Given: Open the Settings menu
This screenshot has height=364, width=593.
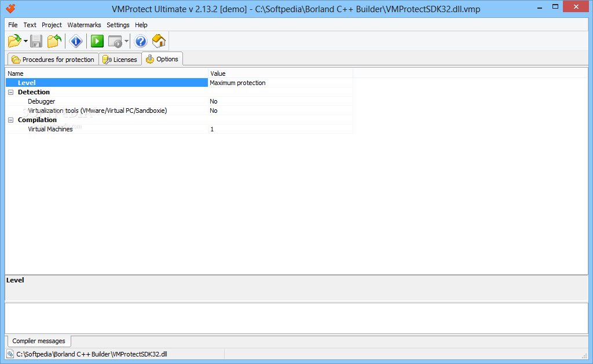Looking at the screenshot, I should 118,25.
